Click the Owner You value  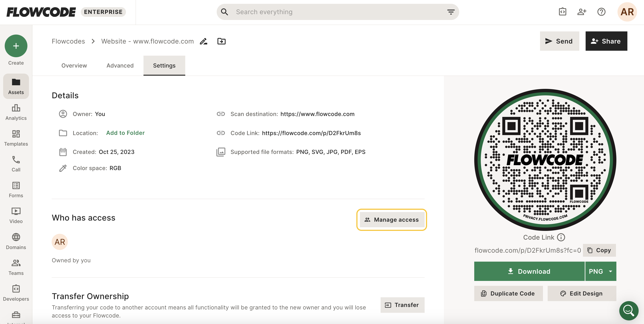pyautogui.click(x=100, y=114)
